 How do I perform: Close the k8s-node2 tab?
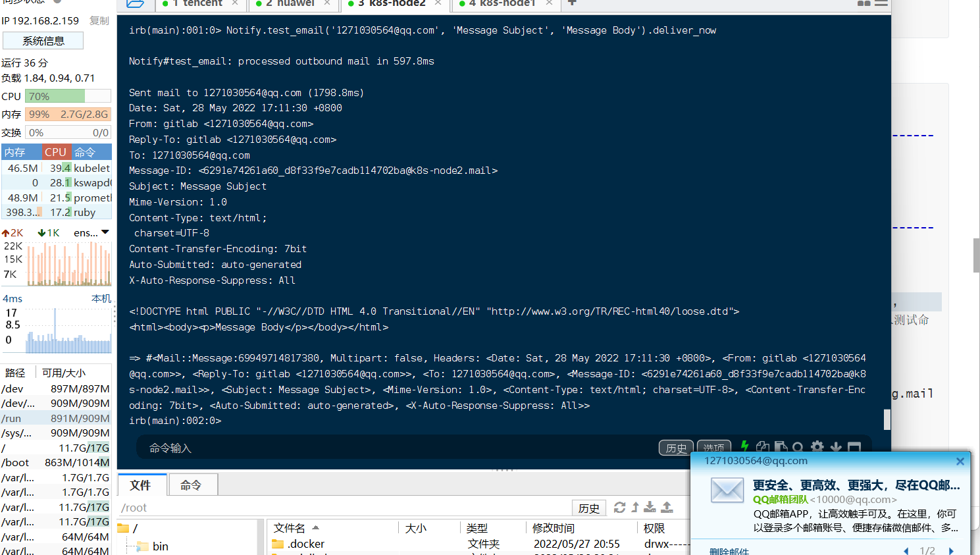438,3
